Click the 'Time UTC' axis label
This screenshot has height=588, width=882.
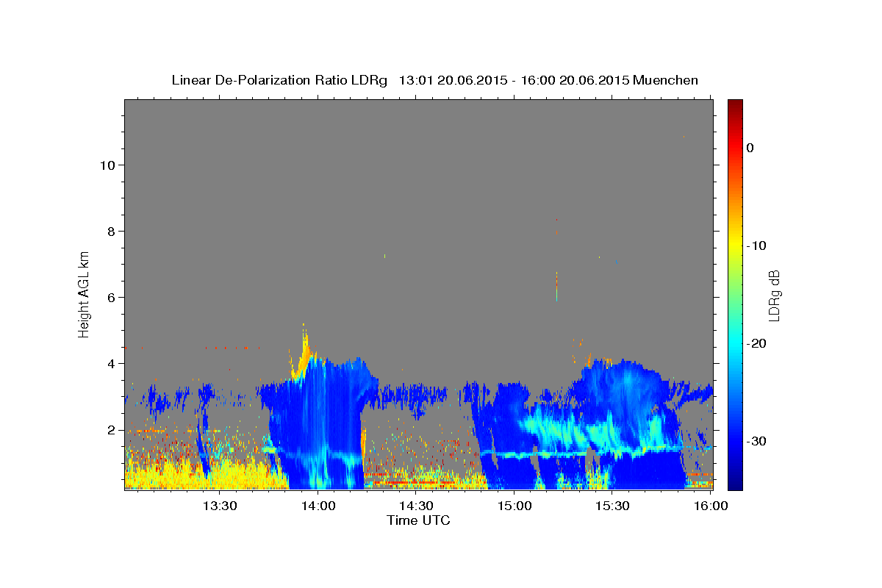tap(418, 520)
